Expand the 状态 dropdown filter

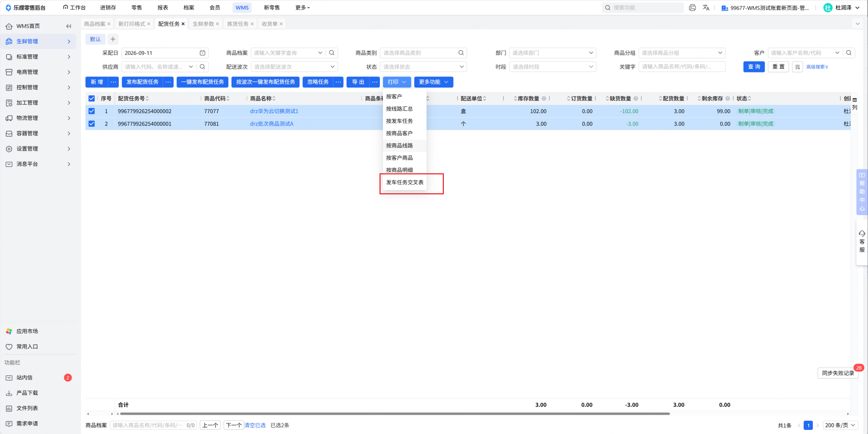423,67
